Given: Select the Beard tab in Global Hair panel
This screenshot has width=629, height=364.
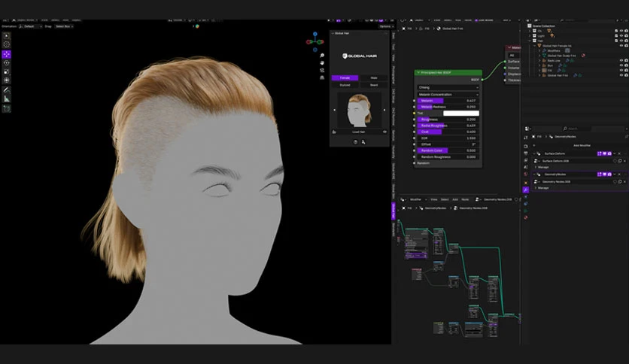Looking at the screenshot, I should click(374, 85).
